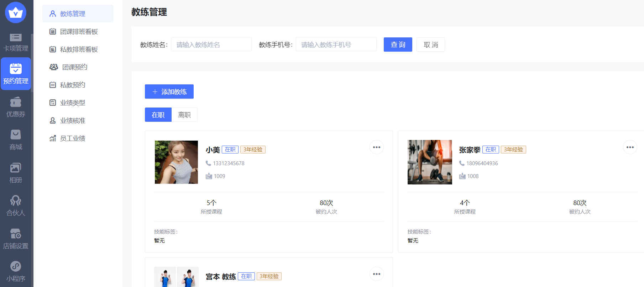Image resolution: width=644 pixels, height=287 pixels.
Task: Open 合伙人 partner icon
Action: [16, 200]
